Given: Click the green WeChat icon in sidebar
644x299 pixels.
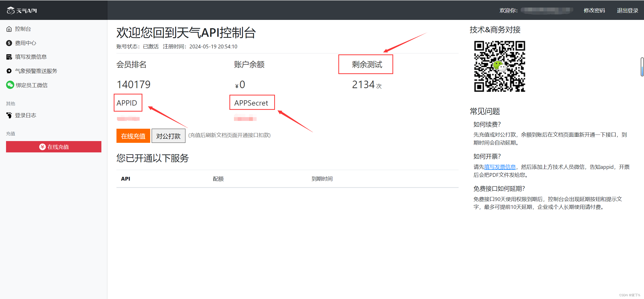Looking at the screenshot, I should (x=10, y=85).
